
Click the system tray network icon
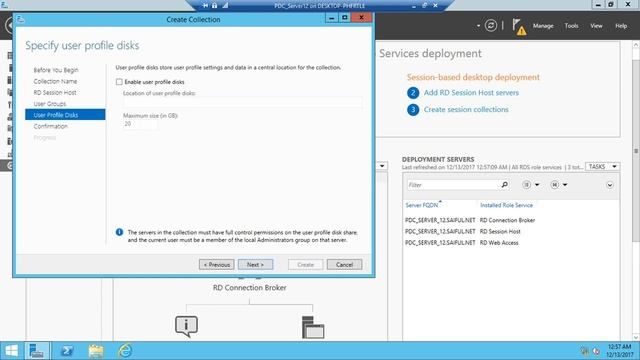[x=585, y=351]
